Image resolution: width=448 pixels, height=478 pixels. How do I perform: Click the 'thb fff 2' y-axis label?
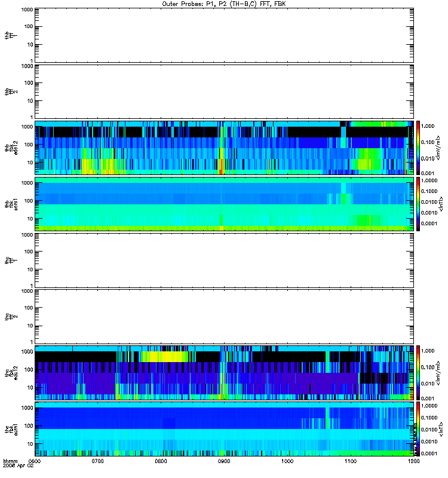(11, 92)
